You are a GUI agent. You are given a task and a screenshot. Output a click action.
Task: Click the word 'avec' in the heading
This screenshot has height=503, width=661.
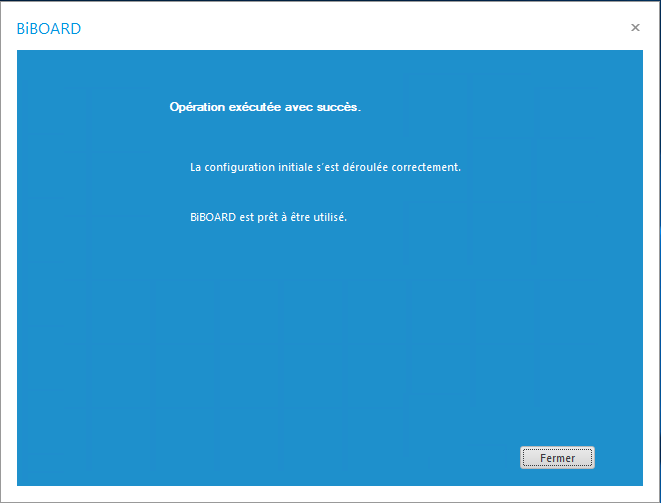pyautogui.click(x=299, y=108)
